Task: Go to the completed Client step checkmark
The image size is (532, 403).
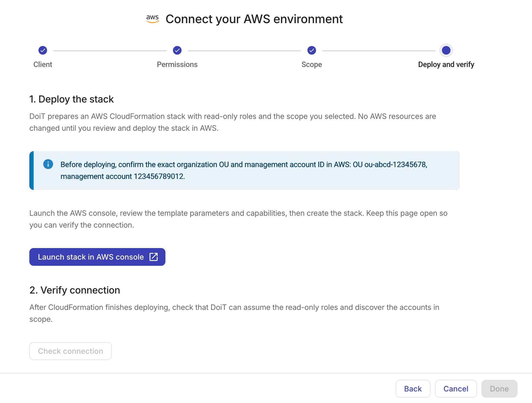Action: (x=43, y=50)
